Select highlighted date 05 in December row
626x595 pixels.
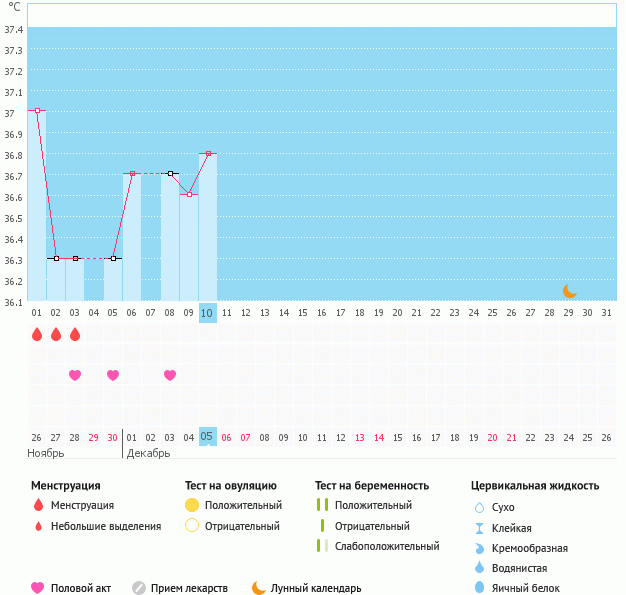[x=207, y=437]
